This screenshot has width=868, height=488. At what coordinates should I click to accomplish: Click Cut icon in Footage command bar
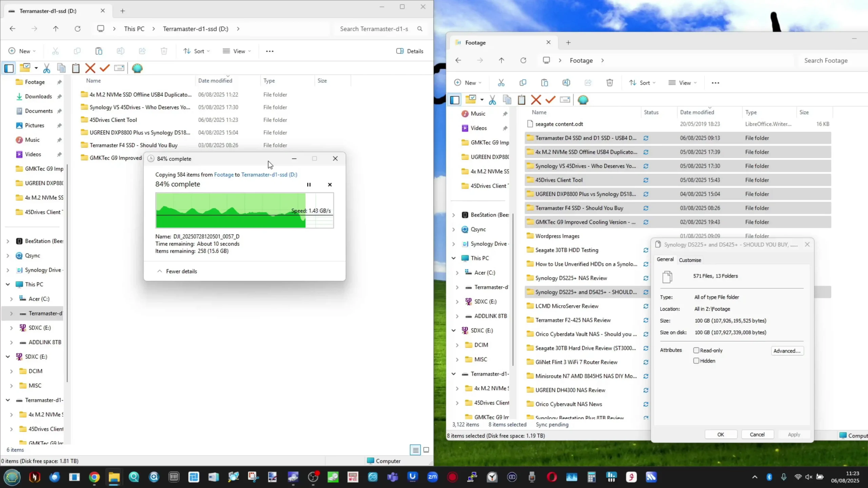[501, 83]
